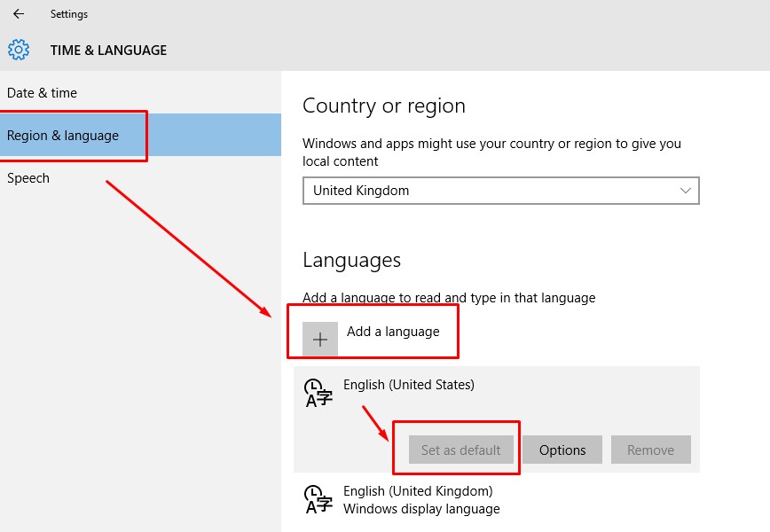Click the plus icon to add language
770x532 pixels.
pyautogui.click(x=320, y=340)
